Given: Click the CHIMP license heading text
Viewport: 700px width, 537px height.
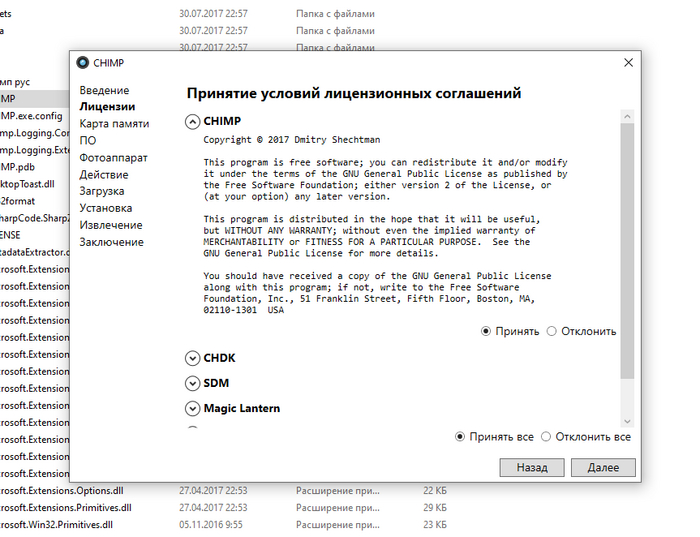Looking at the screenshot, I should pyautogui.click(x=222, y=121).
